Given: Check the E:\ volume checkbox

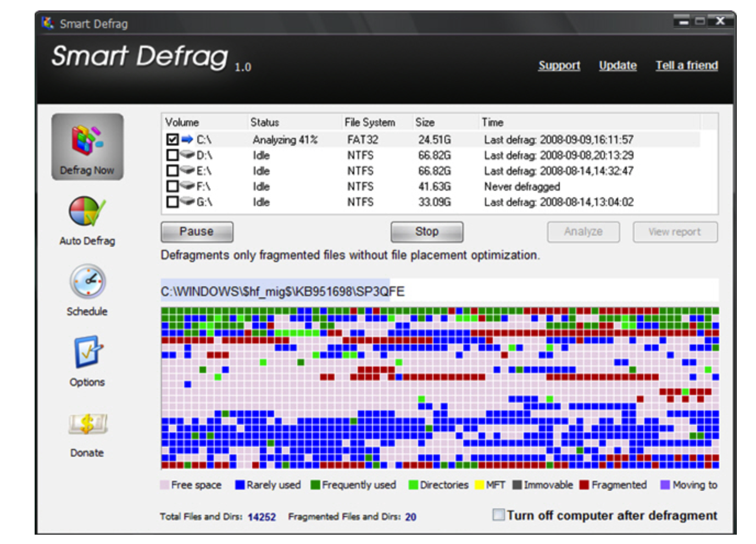Looking at the screenshot, I should click(x=173, y=171).
